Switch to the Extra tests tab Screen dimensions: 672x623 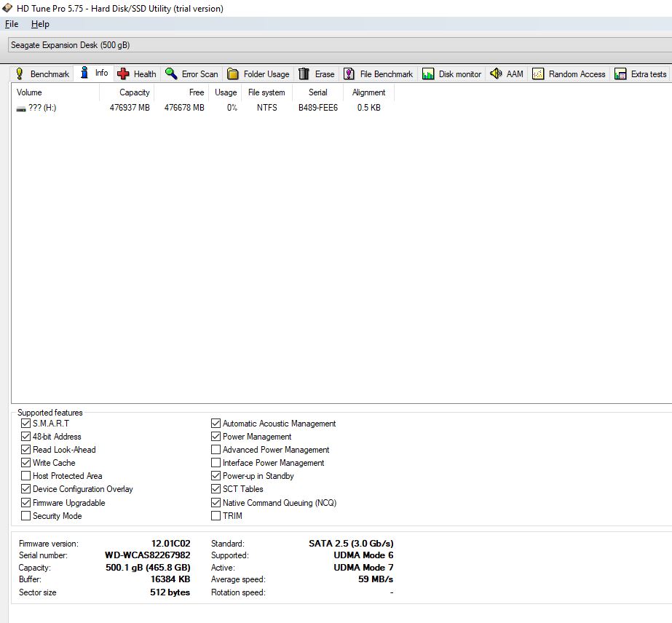click(641, 74)
